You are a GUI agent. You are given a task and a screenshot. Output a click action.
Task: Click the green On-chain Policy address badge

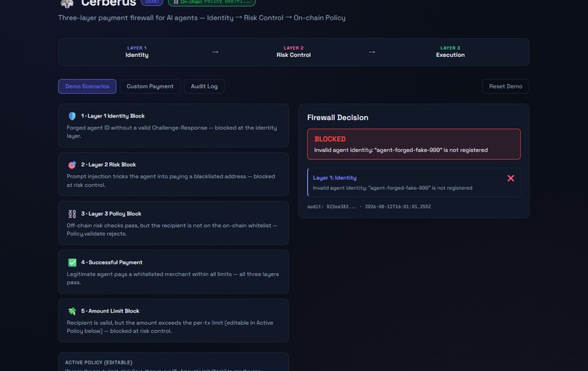(212, 2)
